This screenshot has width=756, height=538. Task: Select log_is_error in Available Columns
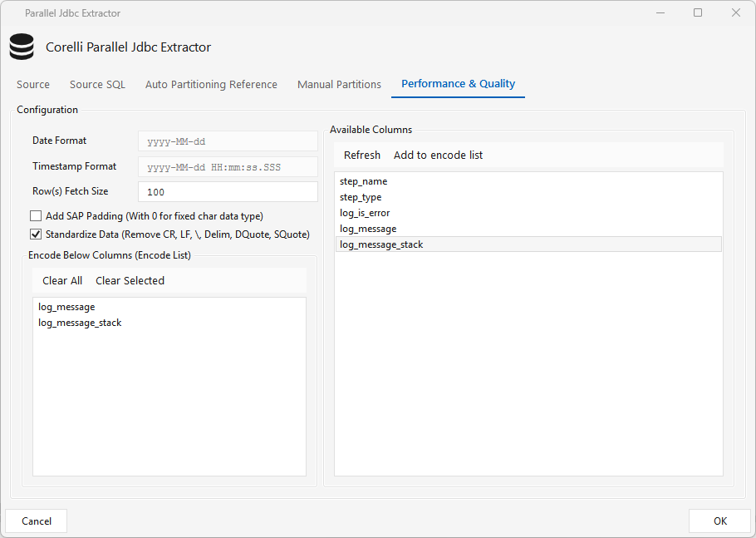528,213
